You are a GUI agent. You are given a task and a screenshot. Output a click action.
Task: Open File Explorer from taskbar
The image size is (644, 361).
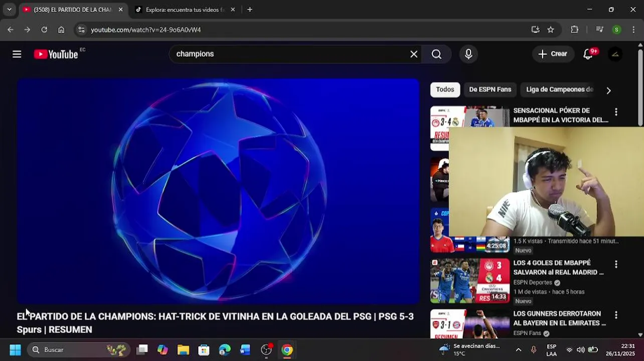[x=183, y=349]
